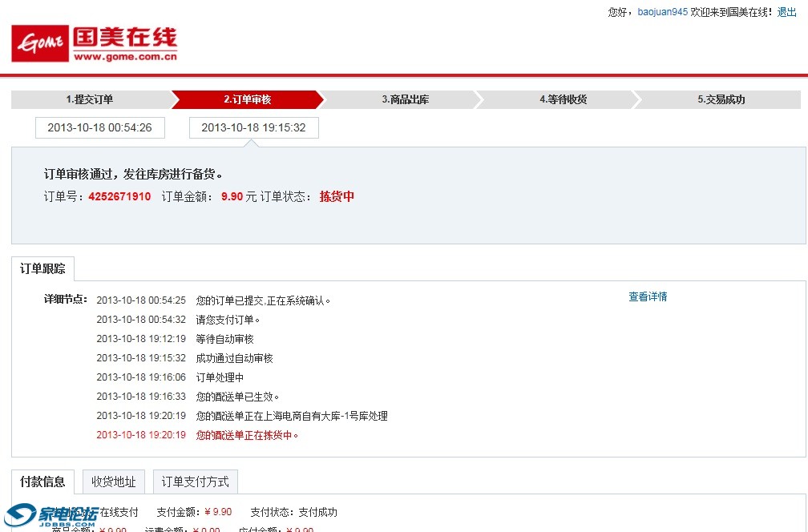The width and height of the screenshot is (808, 532).
Task: Select step 2.订单审核
Action: click(x=248, y=99)
